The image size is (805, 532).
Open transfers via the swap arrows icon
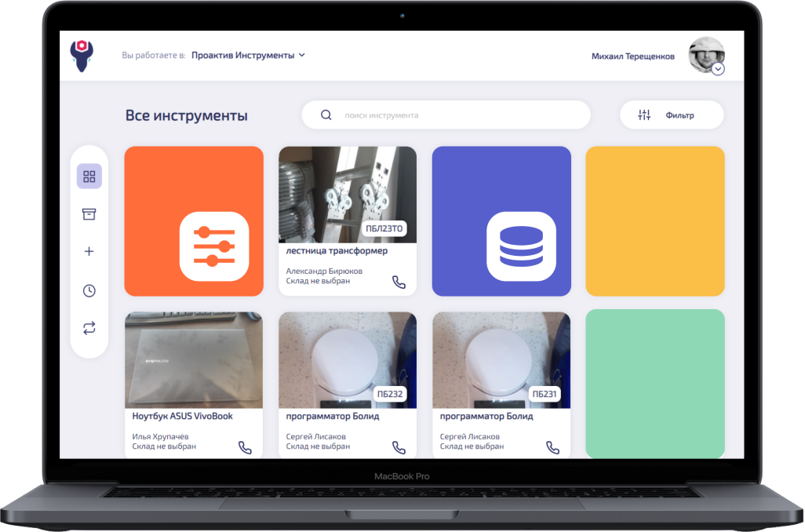89,327
